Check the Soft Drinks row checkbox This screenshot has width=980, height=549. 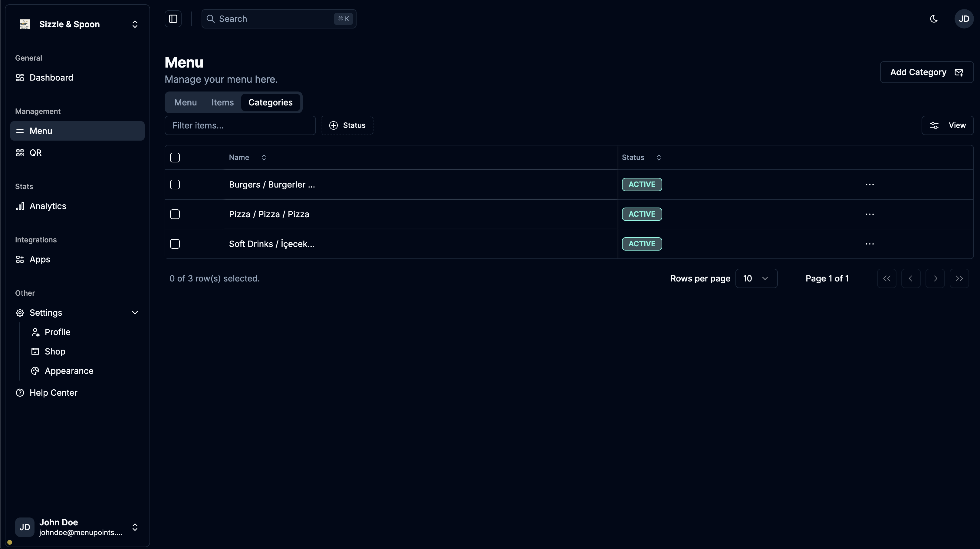(175, 244)
